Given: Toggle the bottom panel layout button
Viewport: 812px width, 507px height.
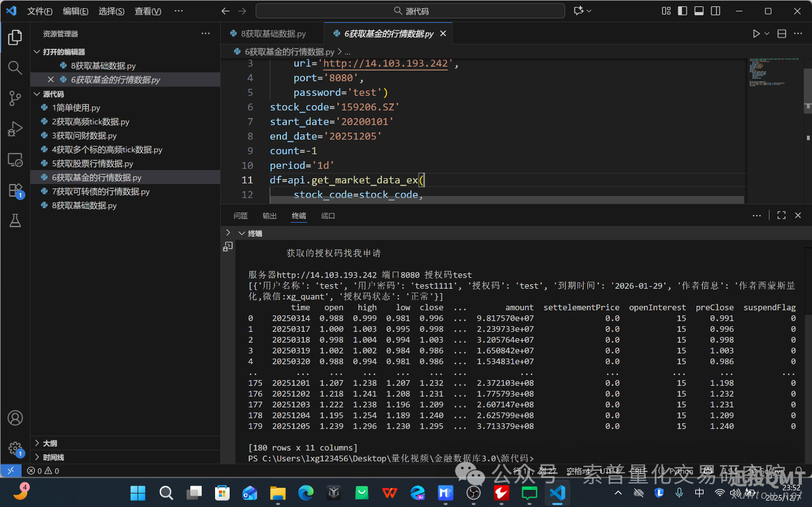Looking at the screenshot, I should [x=699, y=11].
